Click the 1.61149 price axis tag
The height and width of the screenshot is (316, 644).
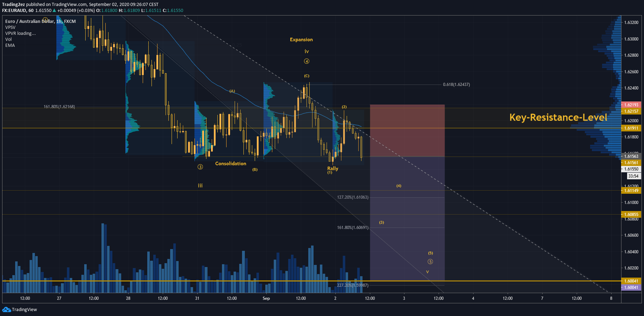coord(631,190)
